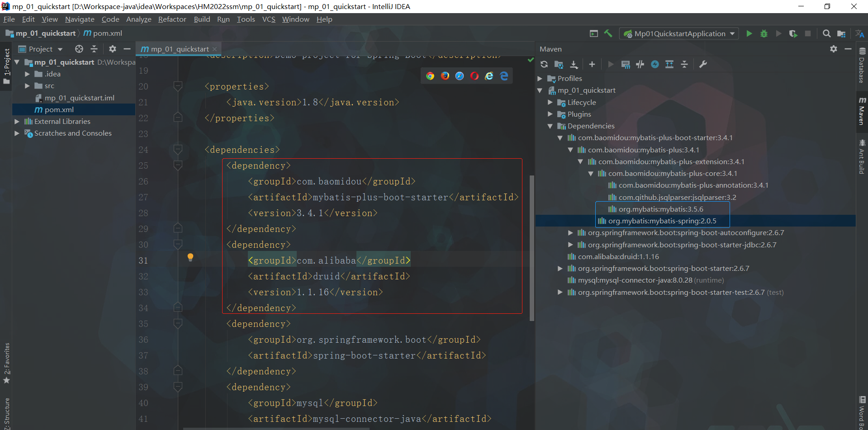Expand the Maven Profiles node
The width and height of the screenshot is (868, 430).
click(x=540, y=79)
